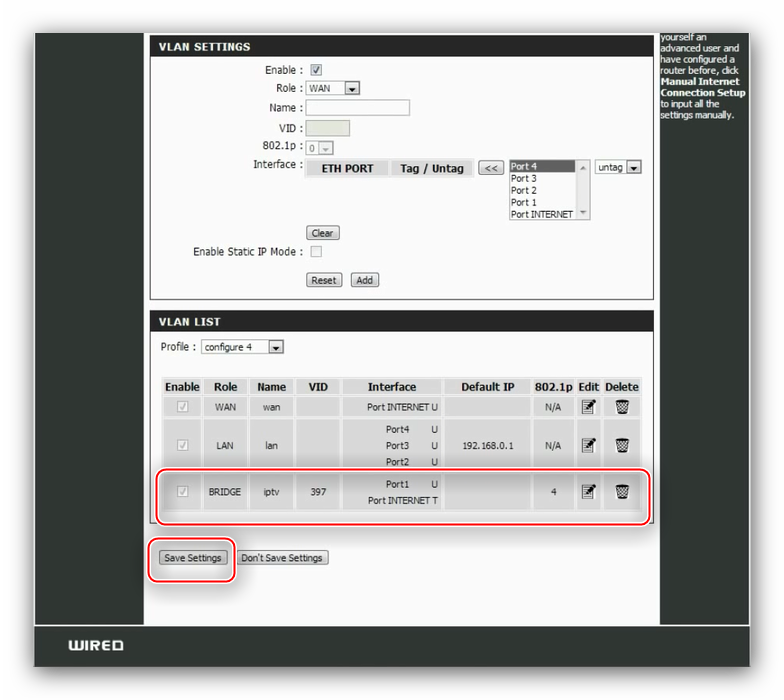Viewport: 784px width, 700px height.
Task: Click the WIRED logo in footer
Action: (96, 646)
